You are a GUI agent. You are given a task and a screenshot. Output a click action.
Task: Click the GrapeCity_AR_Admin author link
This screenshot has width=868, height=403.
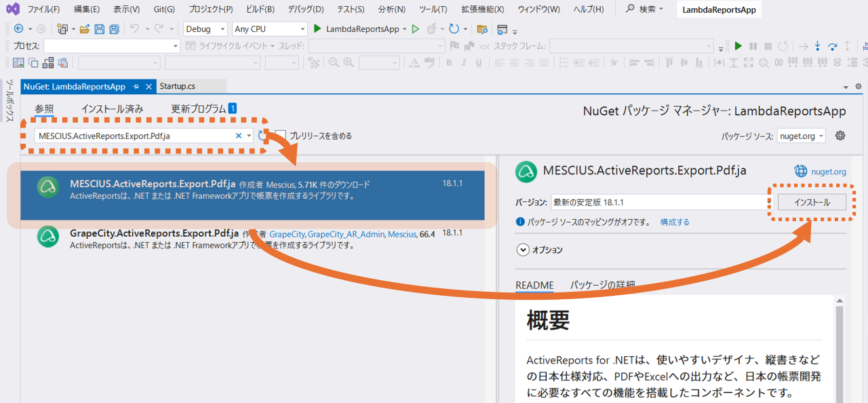point(347,233)
